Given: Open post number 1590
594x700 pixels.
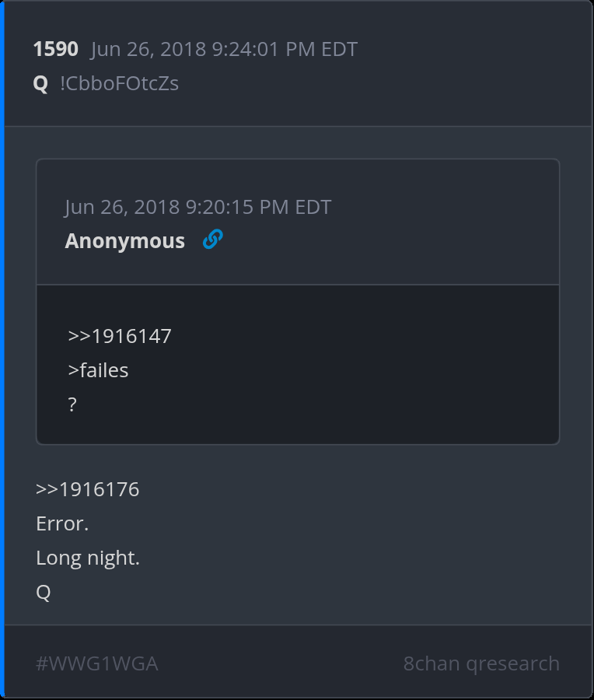Looking at the screenshot, I should tap(55, 50).
